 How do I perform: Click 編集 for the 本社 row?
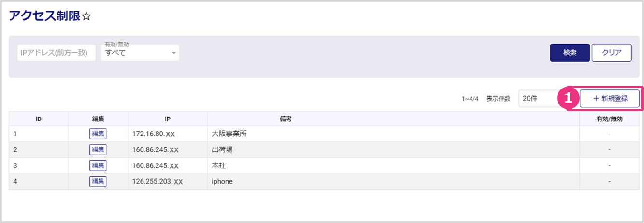pyautogui.click(x=98, y=166)
